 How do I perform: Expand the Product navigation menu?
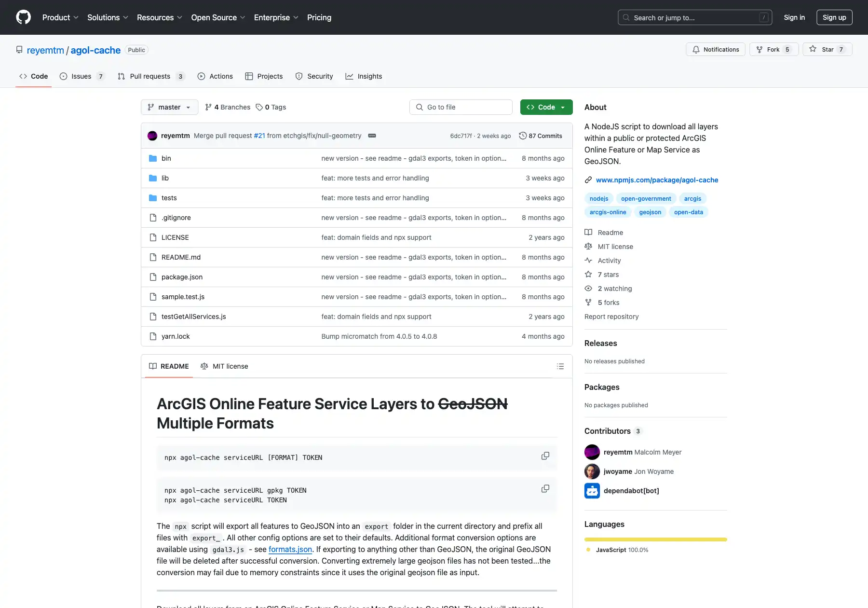(60, 17)
